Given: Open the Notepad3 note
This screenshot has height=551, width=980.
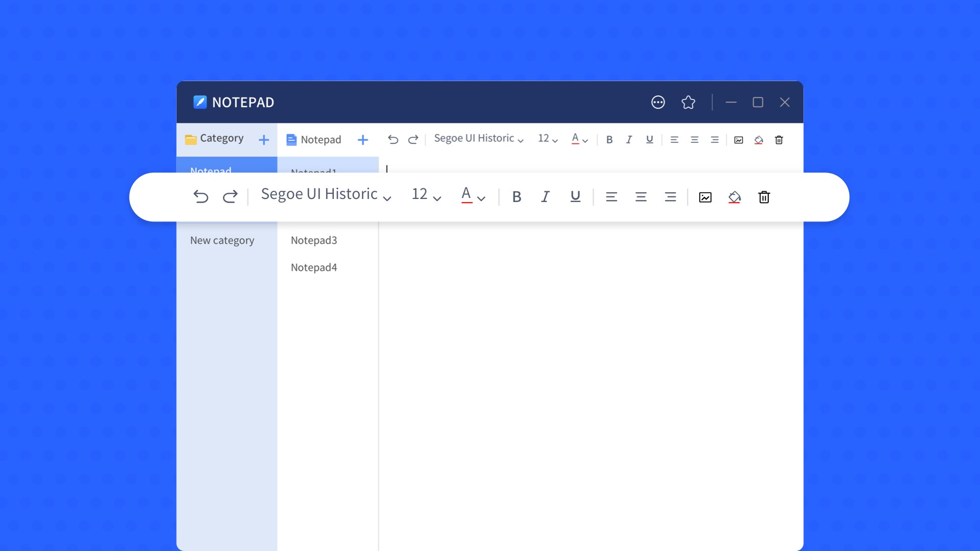Looking at the screenshot, I should 314,240.
